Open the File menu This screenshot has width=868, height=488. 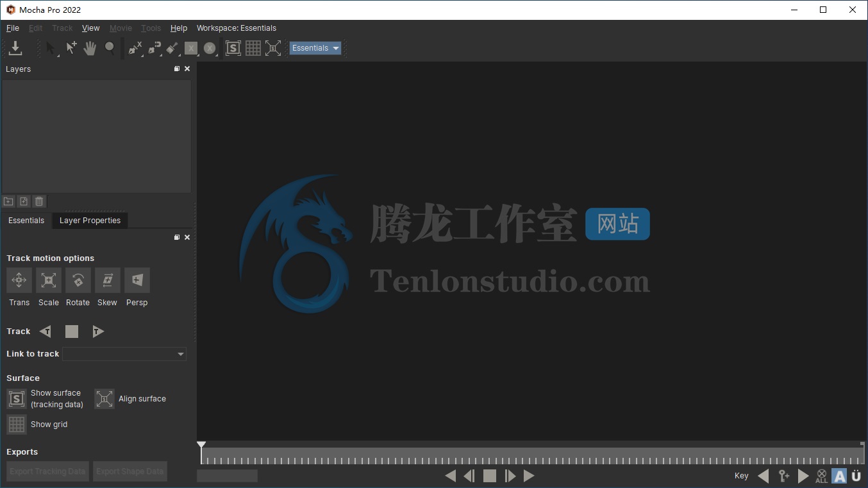[x=13, y=28]
